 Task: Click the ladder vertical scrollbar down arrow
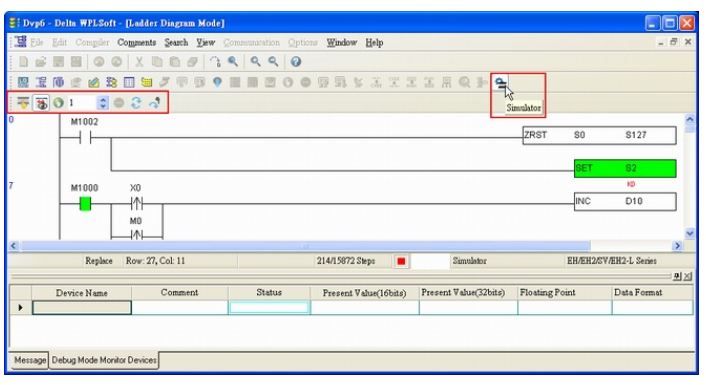click(x=689, y=233)
